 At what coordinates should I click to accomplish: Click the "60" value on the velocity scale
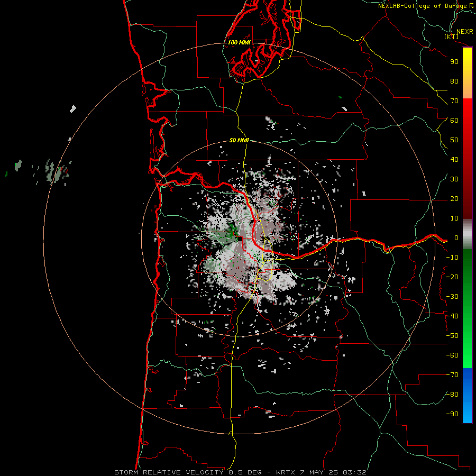[x=454, y=121]
